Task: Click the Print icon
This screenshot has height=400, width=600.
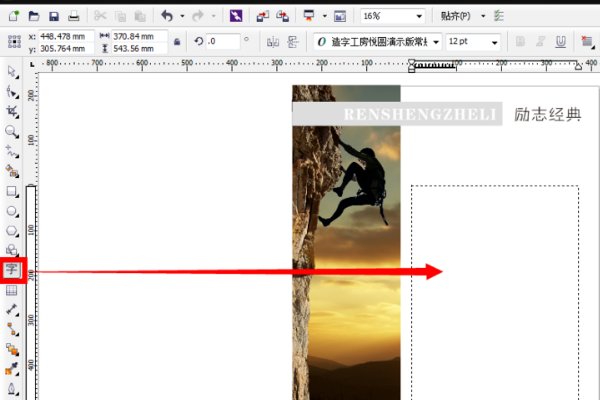Action: 74,17
